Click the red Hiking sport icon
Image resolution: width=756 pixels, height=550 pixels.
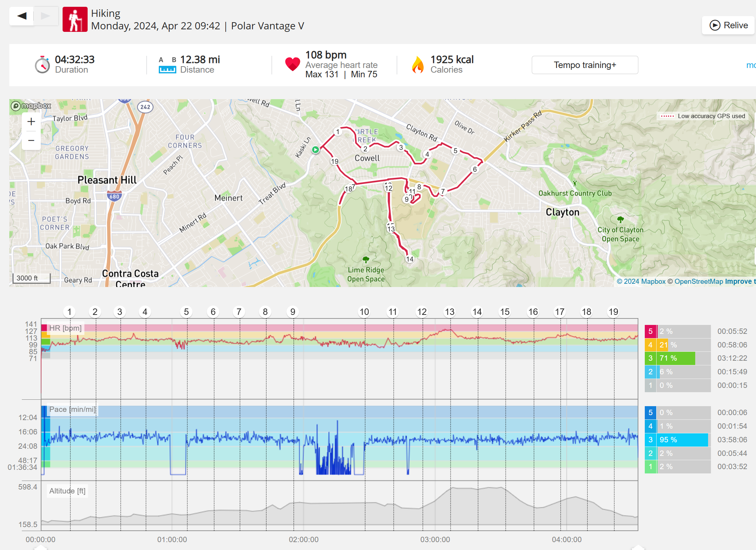[75, 19]
